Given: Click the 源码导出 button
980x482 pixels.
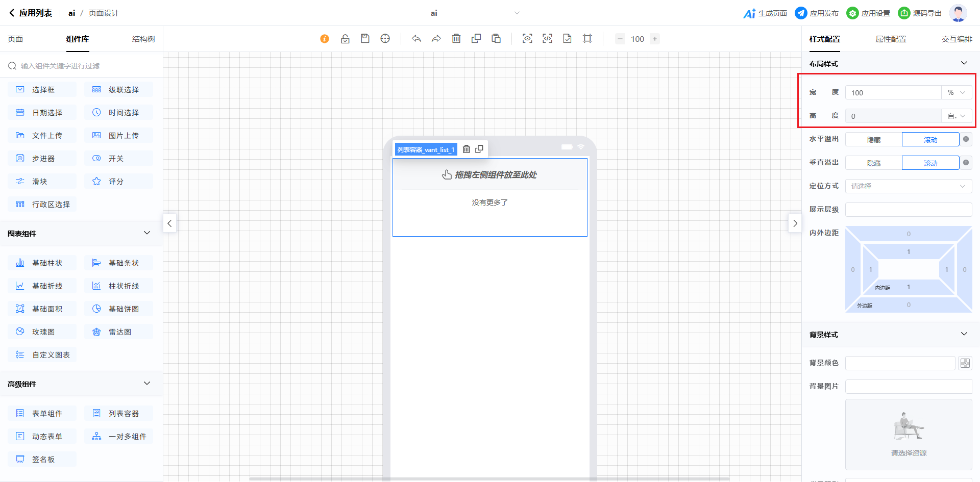Looking at the screenshot, I should (x=920, y=13).
